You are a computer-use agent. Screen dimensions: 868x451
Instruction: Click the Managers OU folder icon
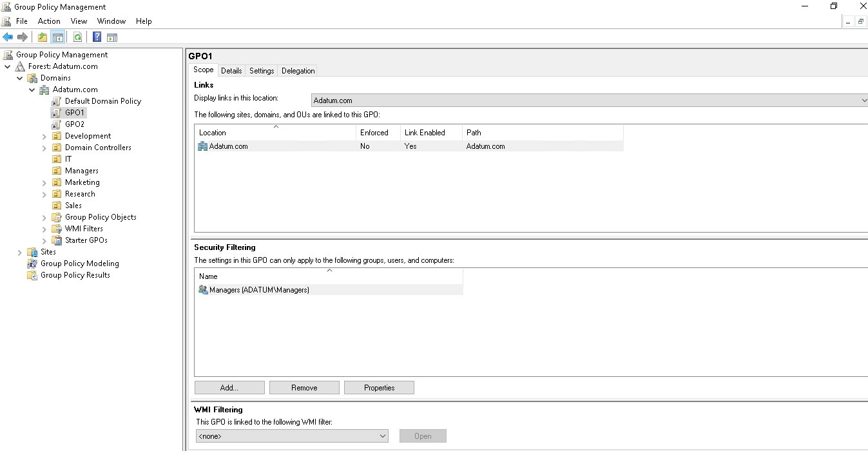(x=57, y=171)
